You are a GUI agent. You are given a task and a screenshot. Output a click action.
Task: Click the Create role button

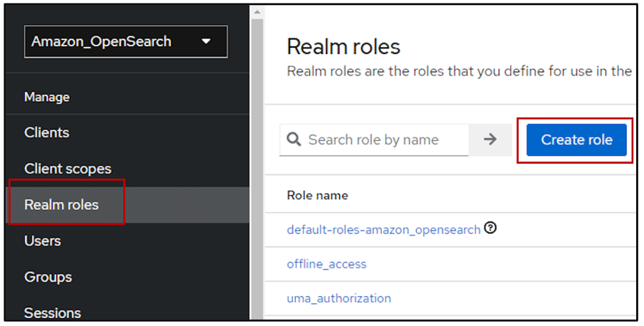tap(576, 140)
